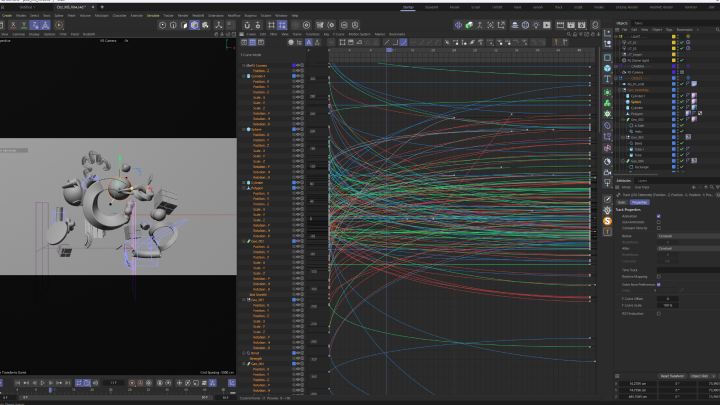Toggle the last checkbox under F-Curve Scale
The height and width of the screenshot is (405, 720).
[658, 314]
